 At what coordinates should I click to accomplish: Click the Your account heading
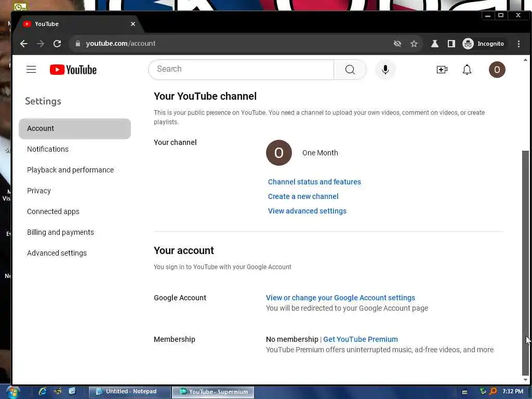point(183,250)
